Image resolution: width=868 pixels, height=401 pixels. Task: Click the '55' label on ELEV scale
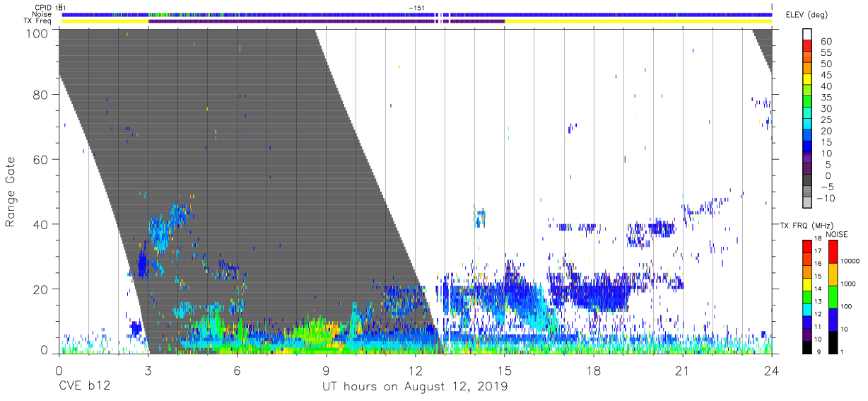[825, 53]
